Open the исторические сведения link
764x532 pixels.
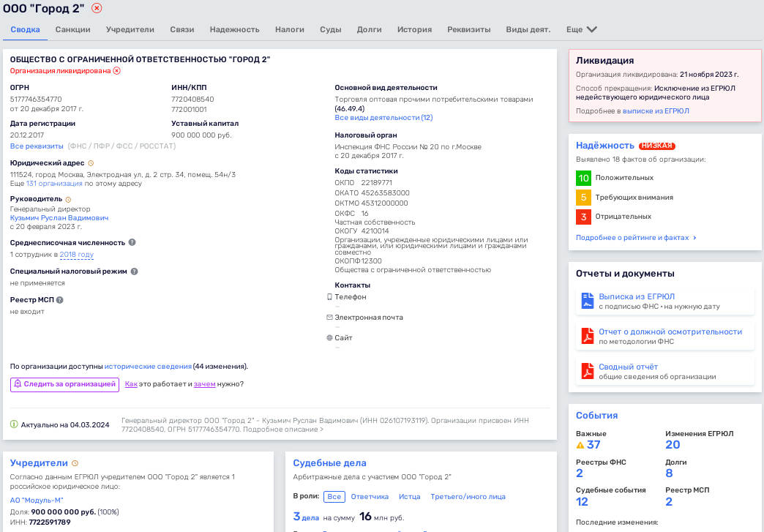coord(148,367)
